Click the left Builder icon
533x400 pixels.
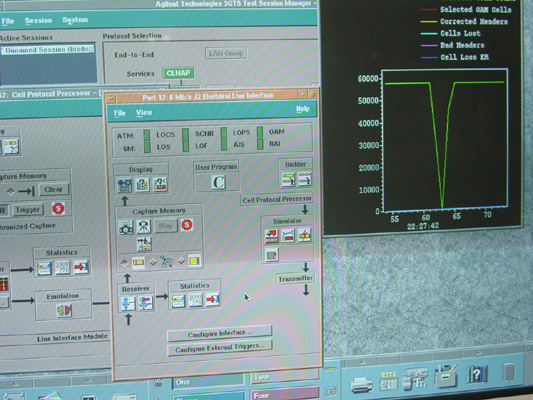pos(288,179)
